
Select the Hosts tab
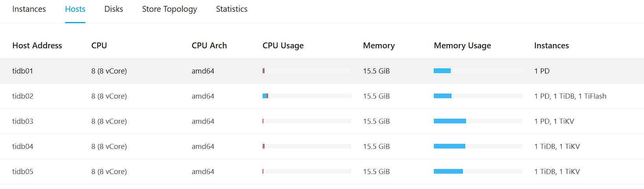(x=75, y=9)
